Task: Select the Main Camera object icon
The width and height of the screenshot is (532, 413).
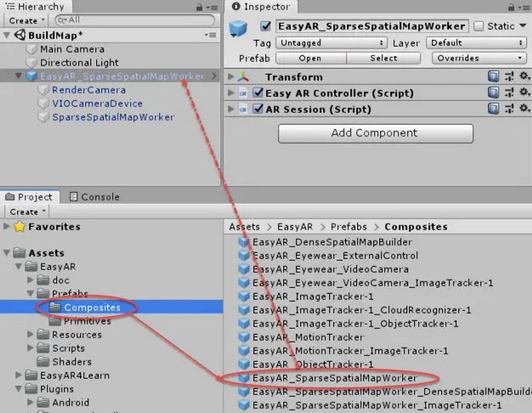Action: 31,49
